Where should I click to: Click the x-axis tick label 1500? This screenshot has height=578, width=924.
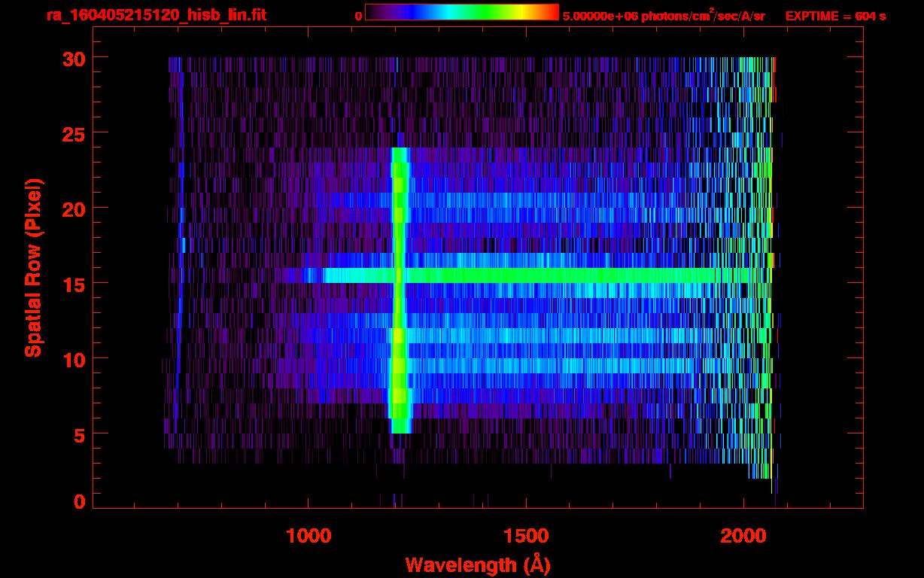tap(526, 536)
